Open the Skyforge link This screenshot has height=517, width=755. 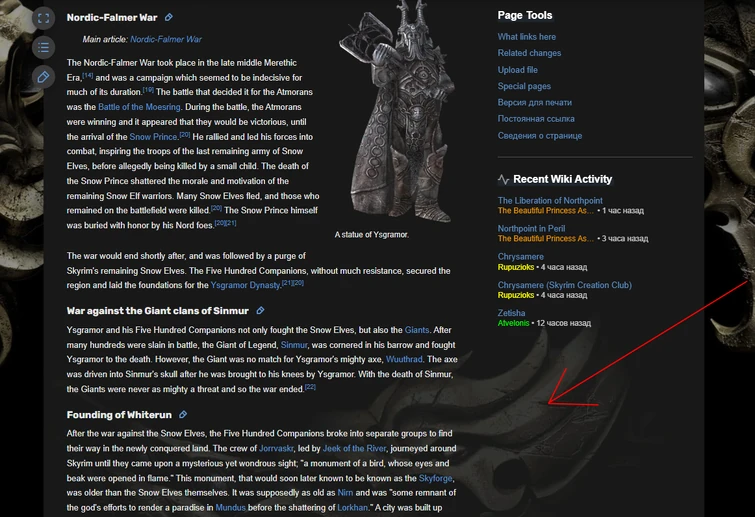pos(435,478)
